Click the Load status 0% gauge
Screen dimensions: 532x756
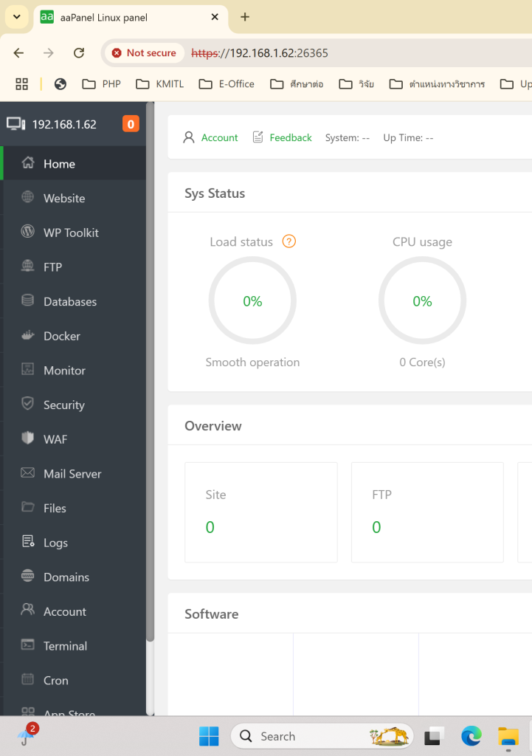tap(252, 301)
